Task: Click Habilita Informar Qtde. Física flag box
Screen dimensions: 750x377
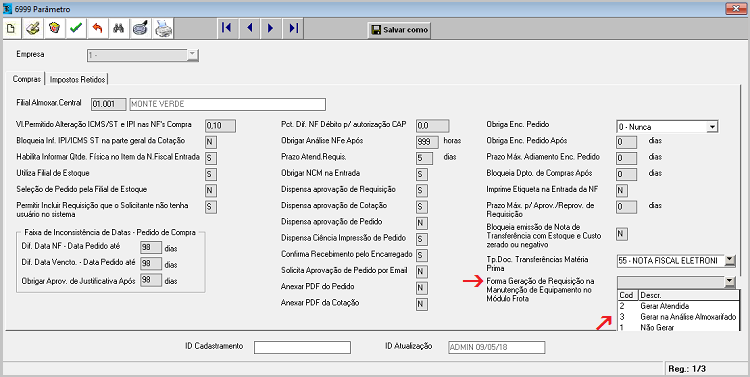Action: 211,158
